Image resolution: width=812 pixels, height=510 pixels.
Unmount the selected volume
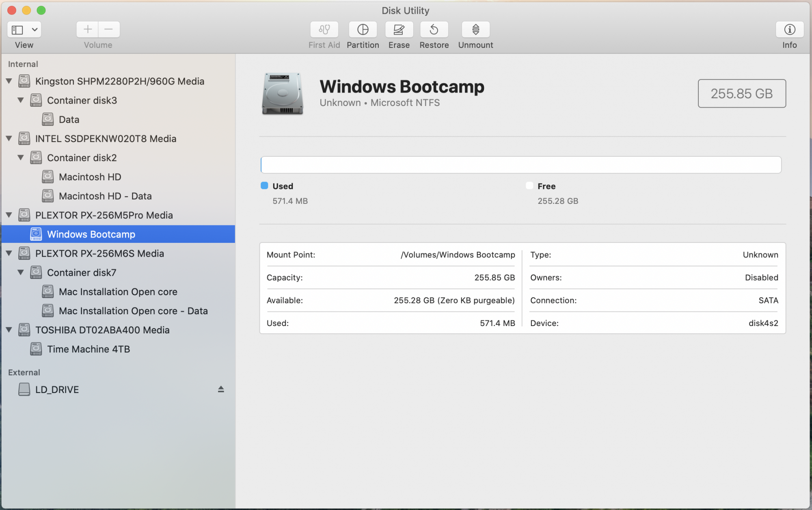(475, 29)
